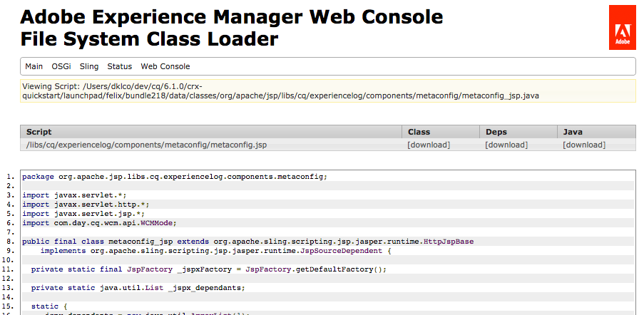Viewport: 644px width, 315px height.
Task: Open the OSGi menu
Action: pyautogui.click(x=61, y=66)
